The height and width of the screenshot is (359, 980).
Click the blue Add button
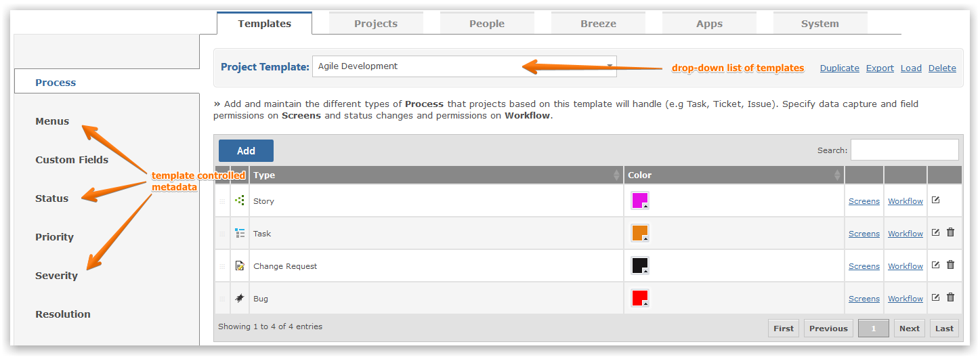[246, 150]
